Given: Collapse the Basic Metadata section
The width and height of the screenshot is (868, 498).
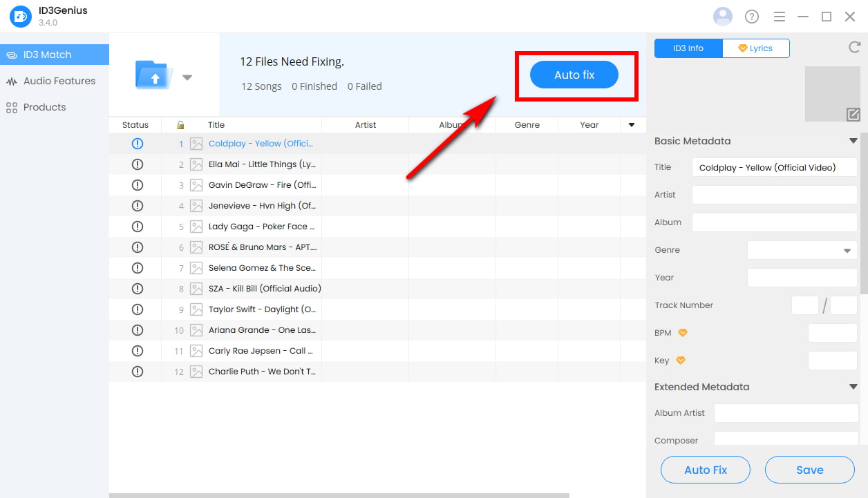Looking at the screenshot, I should (853, 141).
